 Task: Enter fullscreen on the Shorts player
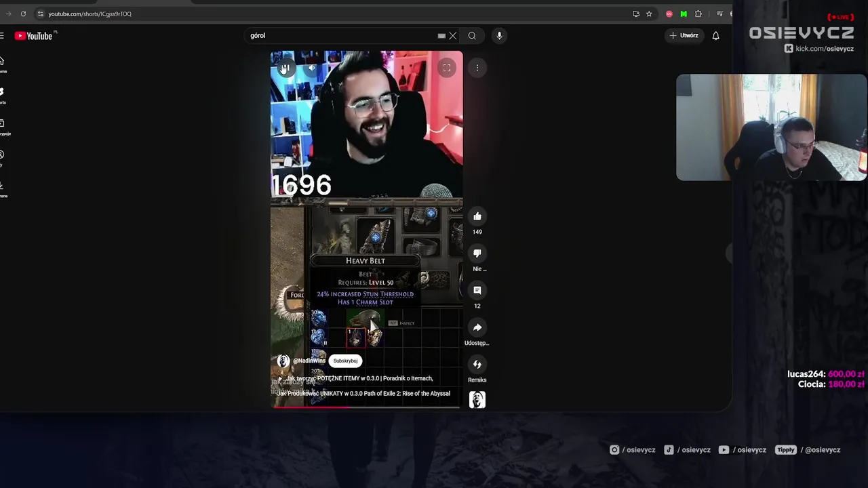pos(447,68)
